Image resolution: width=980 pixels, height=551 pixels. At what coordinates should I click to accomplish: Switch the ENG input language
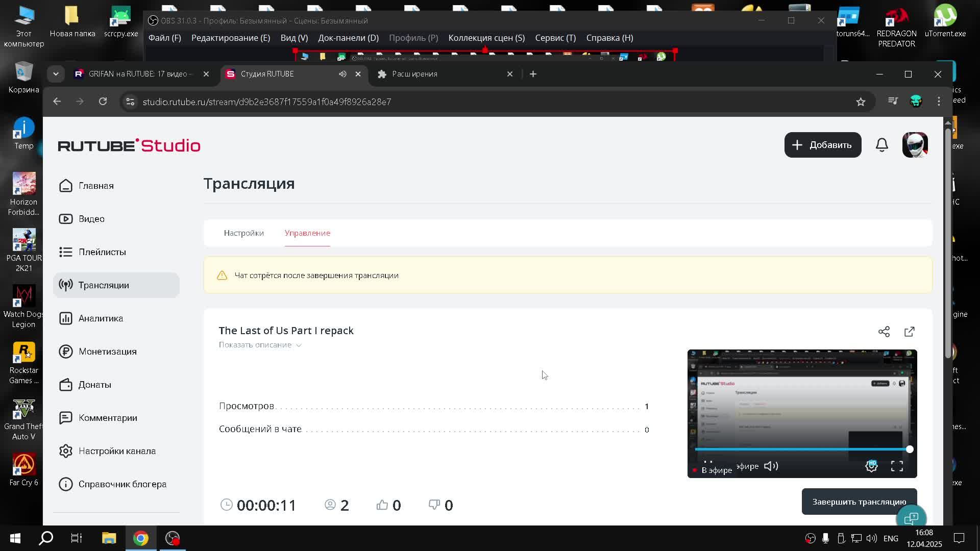tap(891, 538)
